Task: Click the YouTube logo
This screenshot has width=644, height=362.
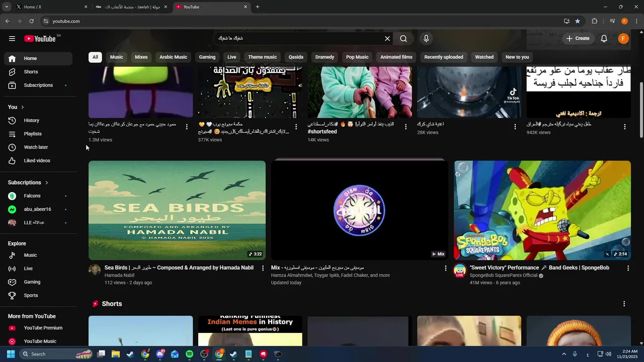Action: (x=40, y=39)
